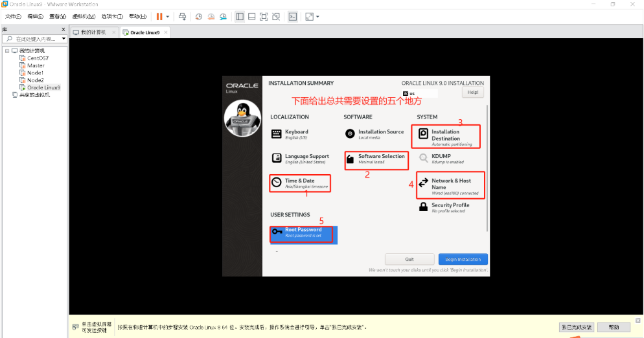Click the stretch guest display icon
This screenshot has width=644, height=338.
309,16
